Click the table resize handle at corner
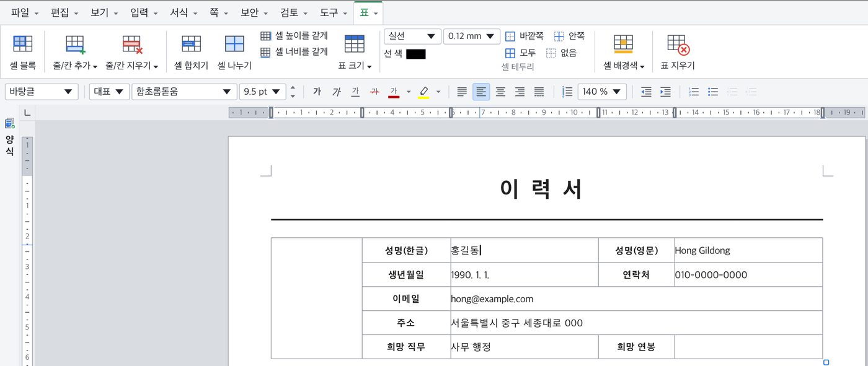The width and height of the screenshot is (868, 366). coord(826,362)
